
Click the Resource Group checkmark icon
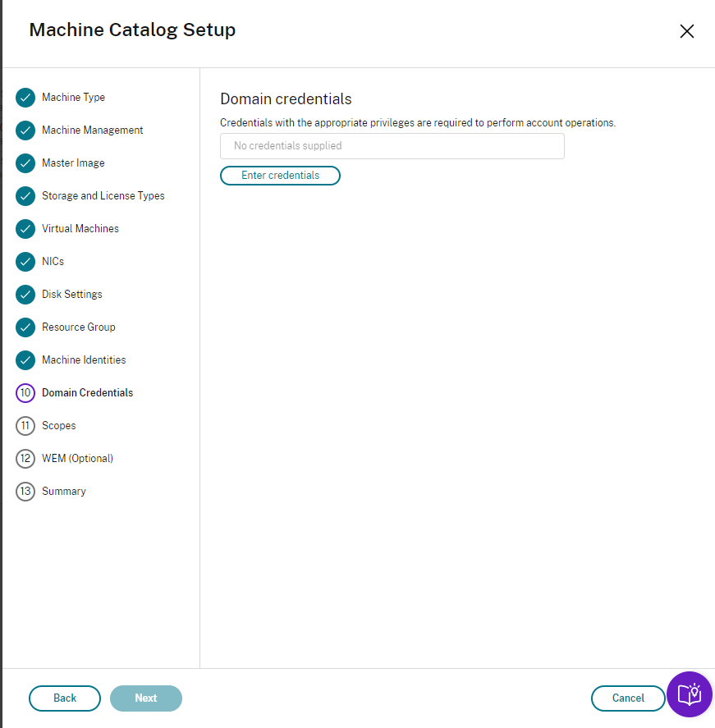[x=25, y=327]
